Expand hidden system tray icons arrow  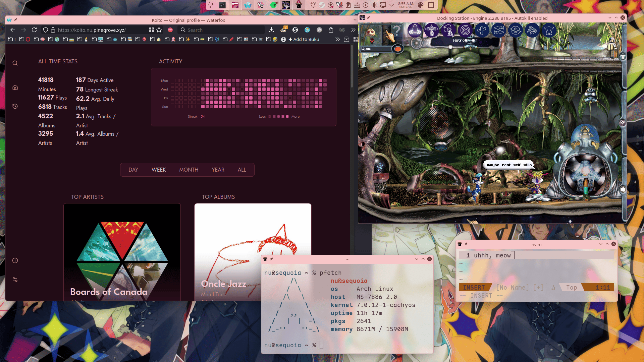coord(391,5)
